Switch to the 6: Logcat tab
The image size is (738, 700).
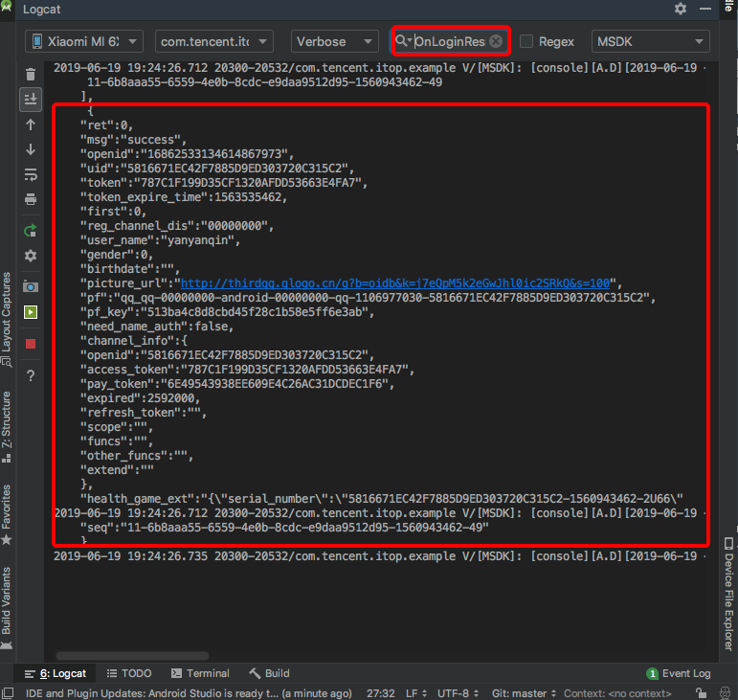(56, 673)
